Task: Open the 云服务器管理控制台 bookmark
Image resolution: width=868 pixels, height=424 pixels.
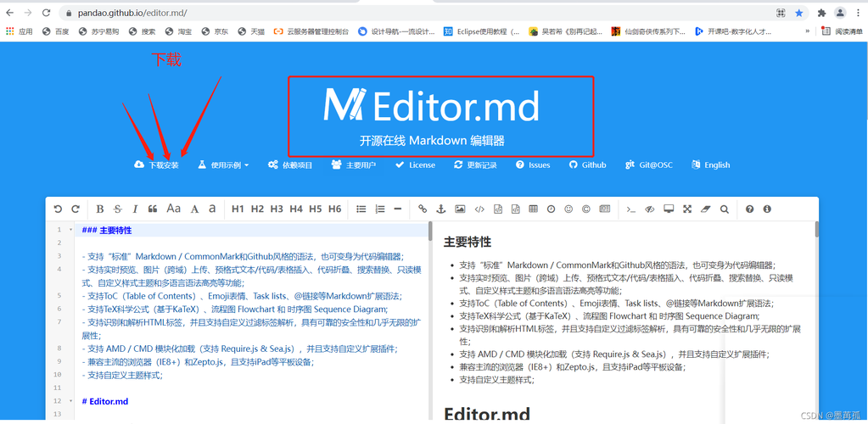Action: (x=312, y=31)
